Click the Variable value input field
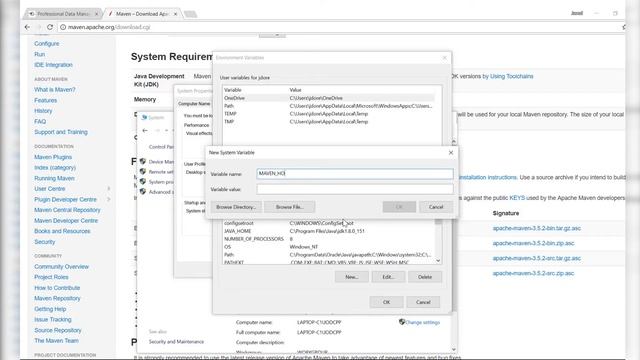The width and height of the screenshot is (640, 360). click(355, 189)
